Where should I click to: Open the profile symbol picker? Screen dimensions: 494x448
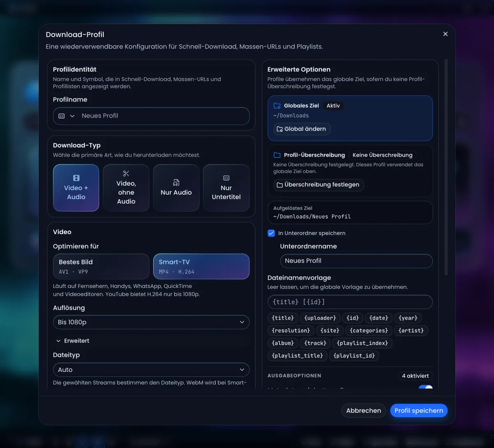click(67, 116)
